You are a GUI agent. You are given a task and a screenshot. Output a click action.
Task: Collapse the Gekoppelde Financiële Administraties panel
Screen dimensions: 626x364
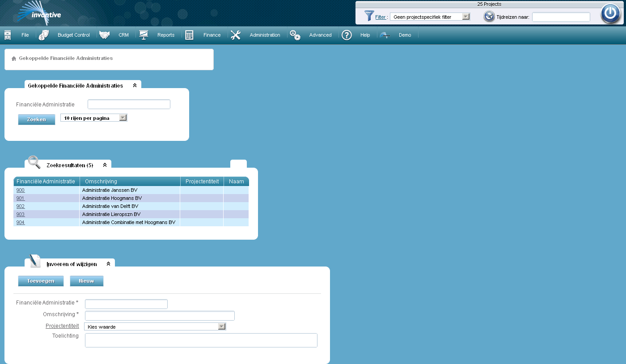(x=135, y=85)
